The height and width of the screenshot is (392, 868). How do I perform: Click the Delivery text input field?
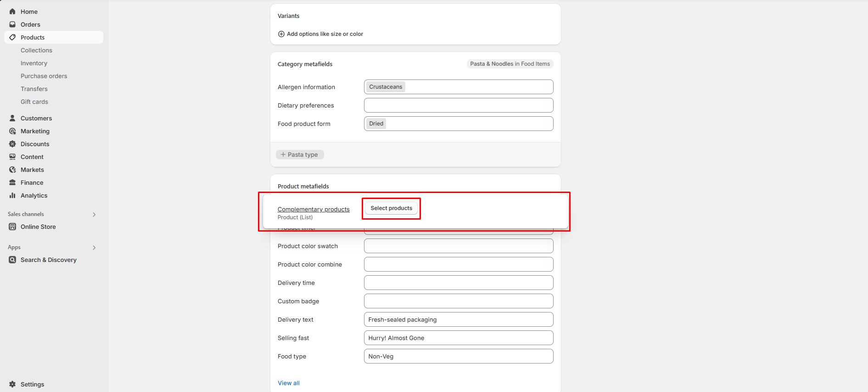[x=458, y=319]
